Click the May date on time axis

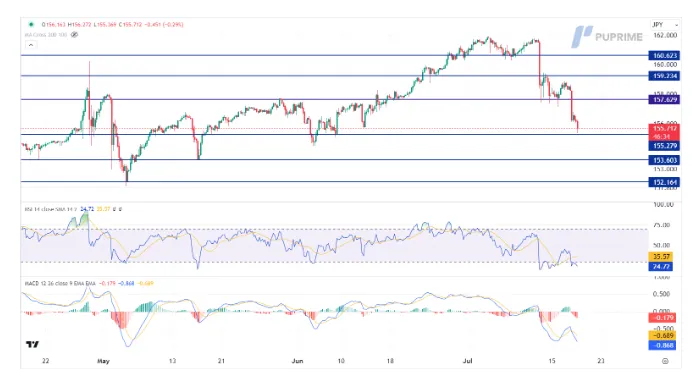(x=103, y=361)
